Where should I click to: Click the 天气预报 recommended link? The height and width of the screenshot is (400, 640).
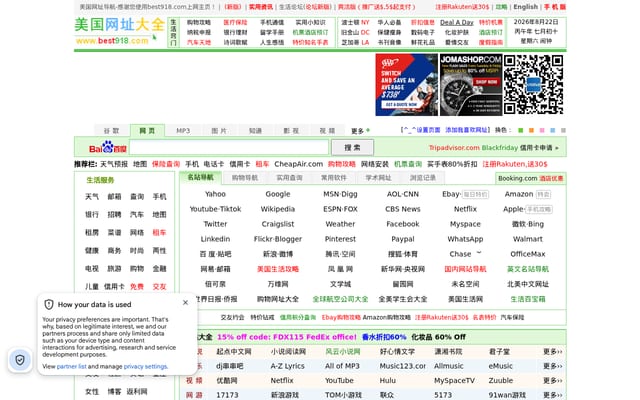[114, 164]
